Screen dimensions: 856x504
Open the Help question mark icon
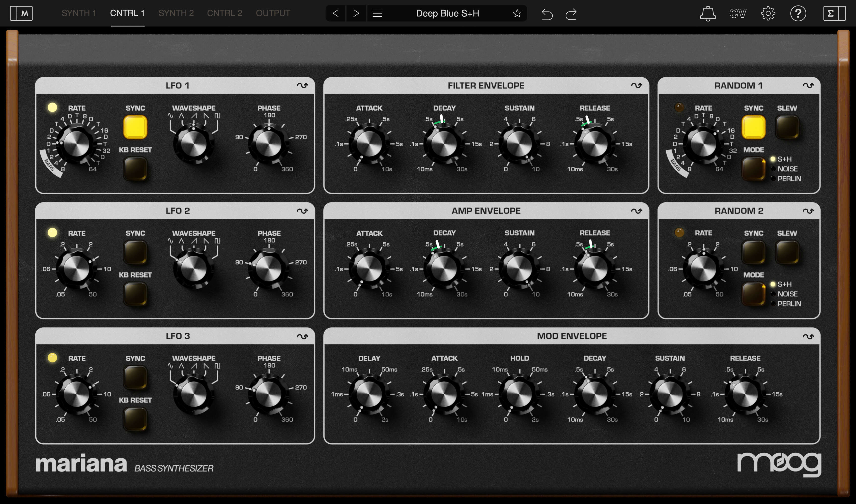[799, 13]
